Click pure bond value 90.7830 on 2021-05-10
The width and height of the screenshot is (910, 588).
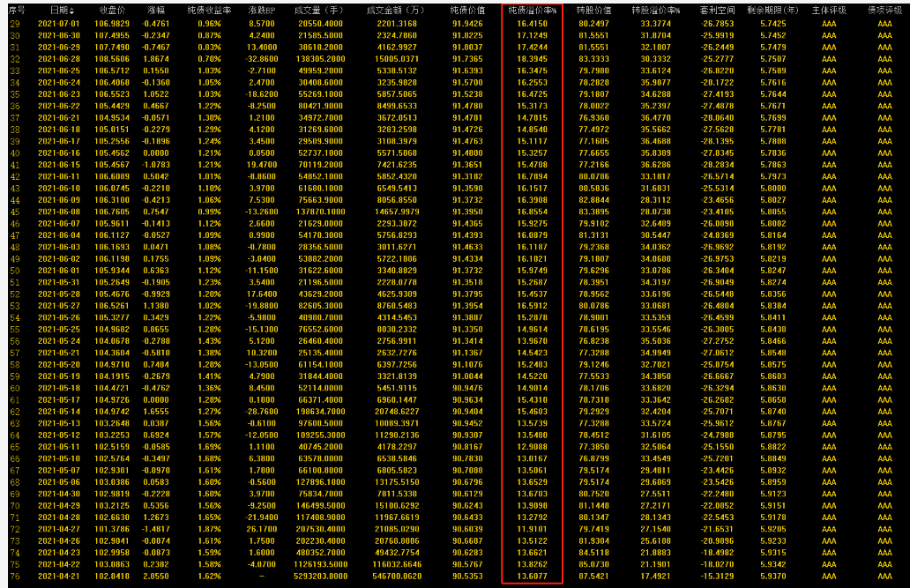click(x=467, y=458)
